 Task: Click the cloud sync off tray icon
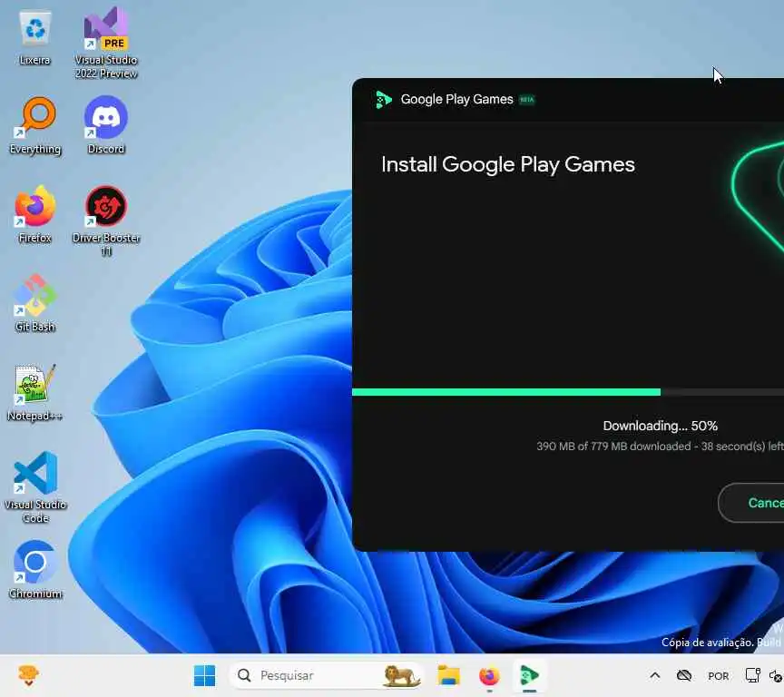(x=684, y=676)
